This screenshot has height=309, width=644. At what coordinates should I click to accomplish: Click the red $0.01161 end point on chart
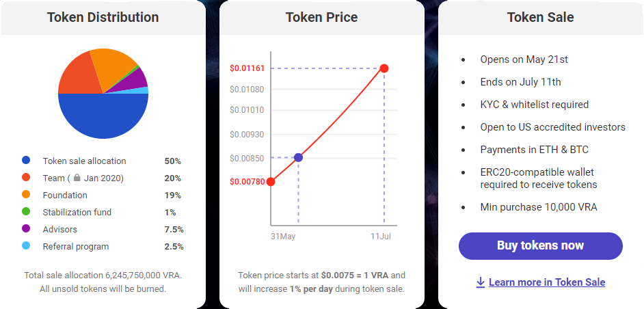click(x=384, y=68)
